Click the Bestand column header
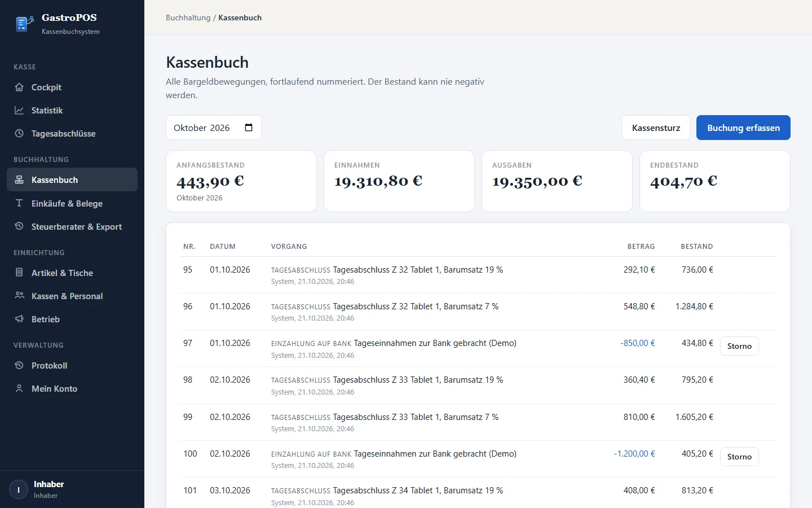Image resolution: width=812 pixels, height=508 pixels. point(697,247)
